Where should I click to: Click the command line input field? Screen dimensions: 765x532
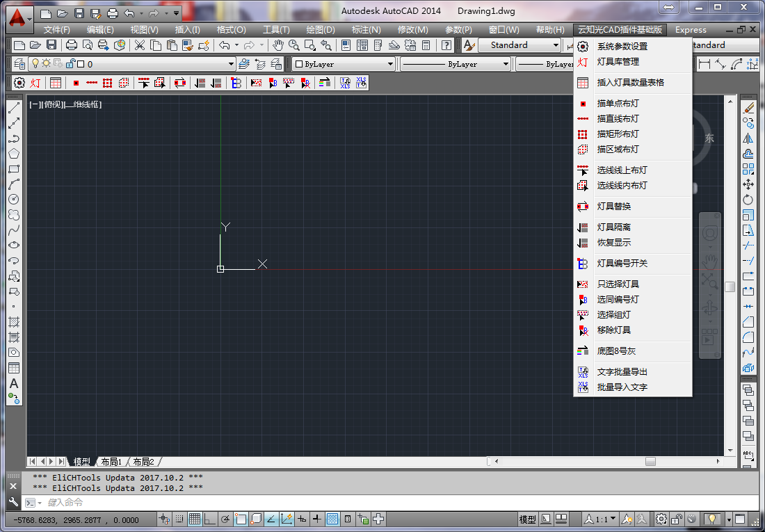[x=390, y=503]
